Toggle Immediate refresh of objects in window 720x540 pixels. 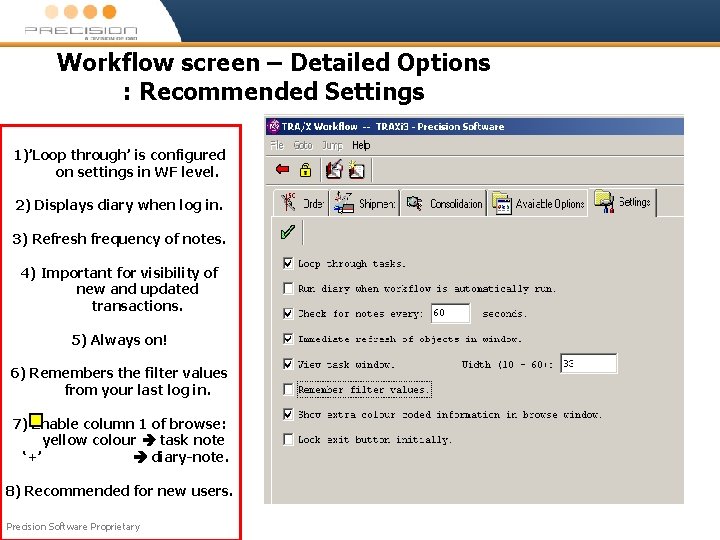pyautogui.click(x=288, y=339)
